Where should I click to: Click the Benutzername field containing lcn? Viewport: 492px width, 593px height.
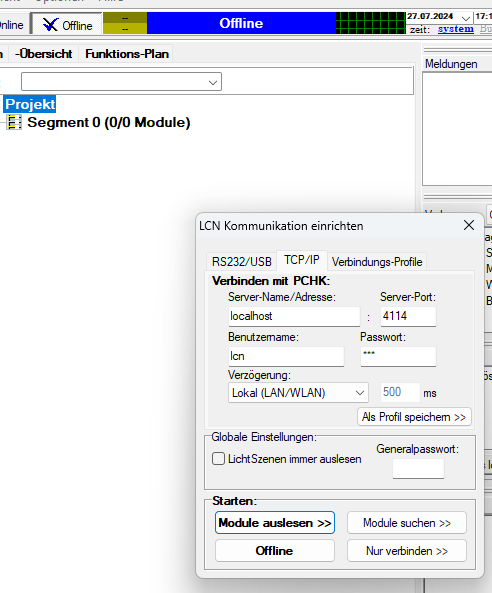tap(286, 356)
